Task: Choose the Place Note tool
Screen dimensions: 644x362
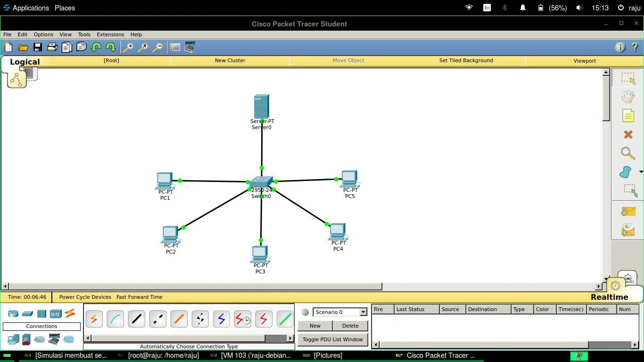Action: point(628,116)
